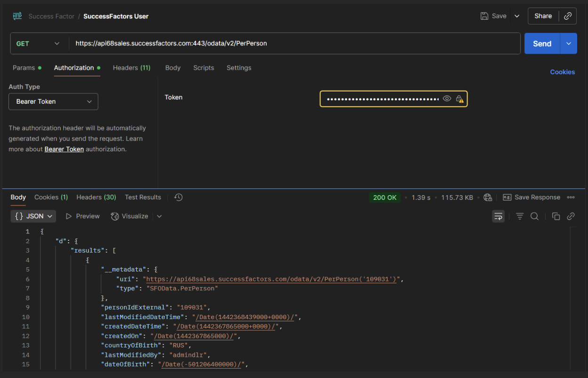Image resolution: width=588 pixels, height=378 pixels.
Task: Open the Settings tab
Action: 239,68
